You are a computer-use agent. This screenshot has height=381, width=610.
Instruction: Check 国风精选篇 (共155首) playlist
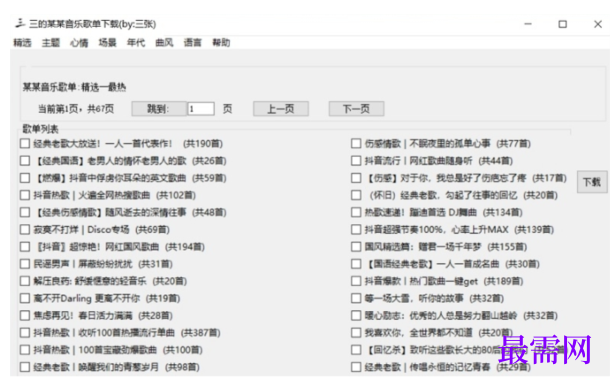[x=356, y=247]
